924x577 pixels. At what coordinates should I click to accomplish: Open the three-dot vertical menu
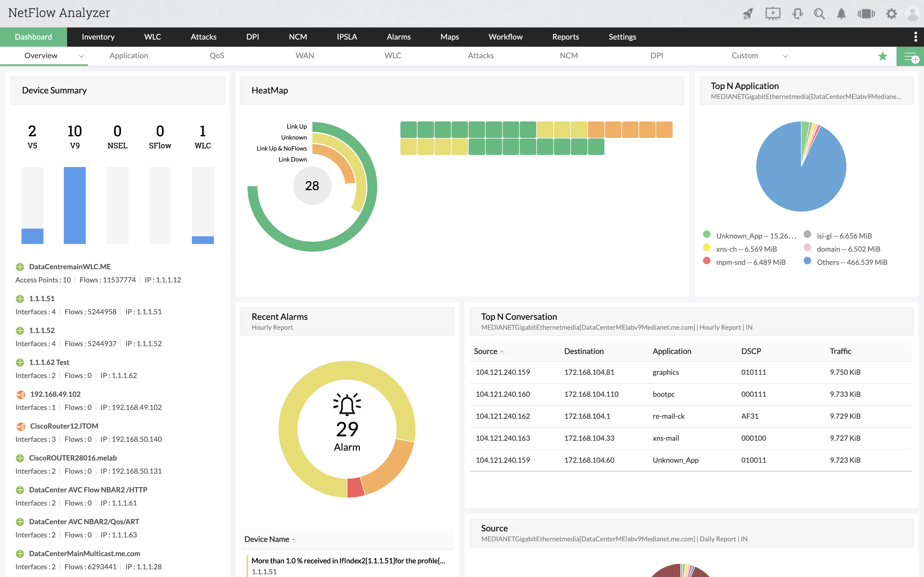tap(915, 37)
